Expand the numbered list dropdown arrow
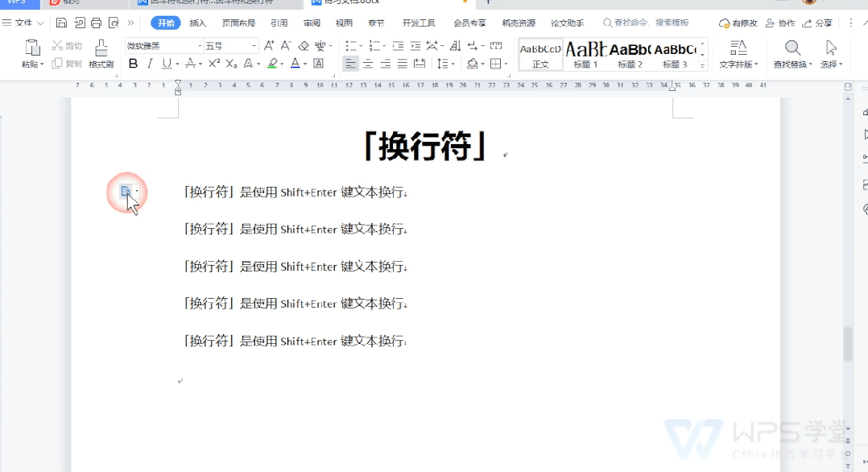 384,46
